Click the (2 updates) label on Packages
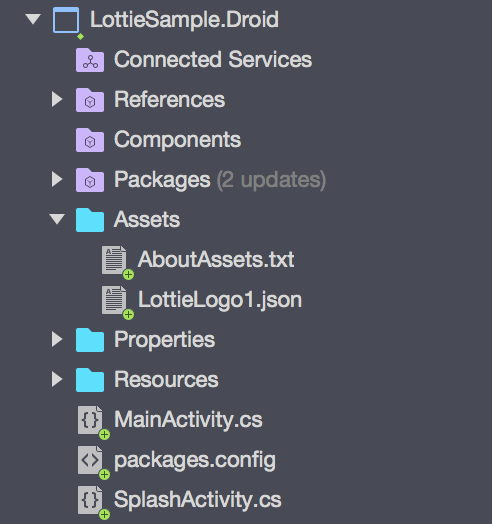Image resolution: width=492 pixels, height=524 pixels. (x=271, y=180)
